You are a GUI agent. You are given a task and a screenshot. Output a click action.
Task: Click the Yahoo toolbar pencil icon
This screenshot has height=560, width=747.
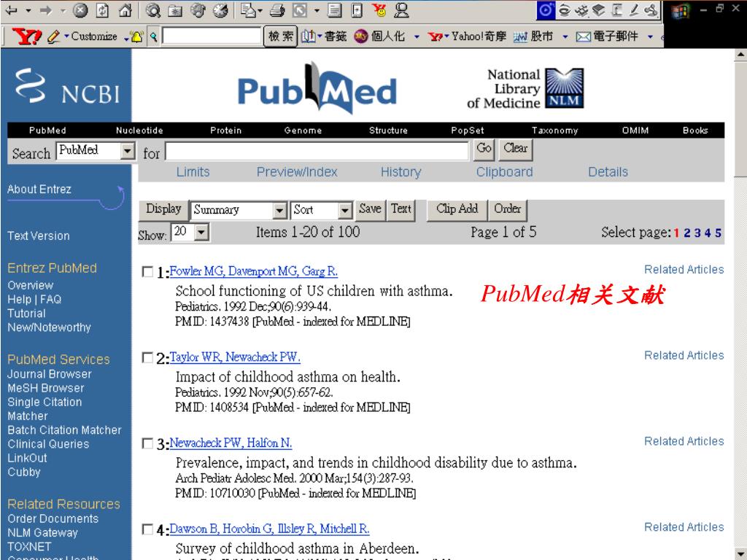coord(54,36)
